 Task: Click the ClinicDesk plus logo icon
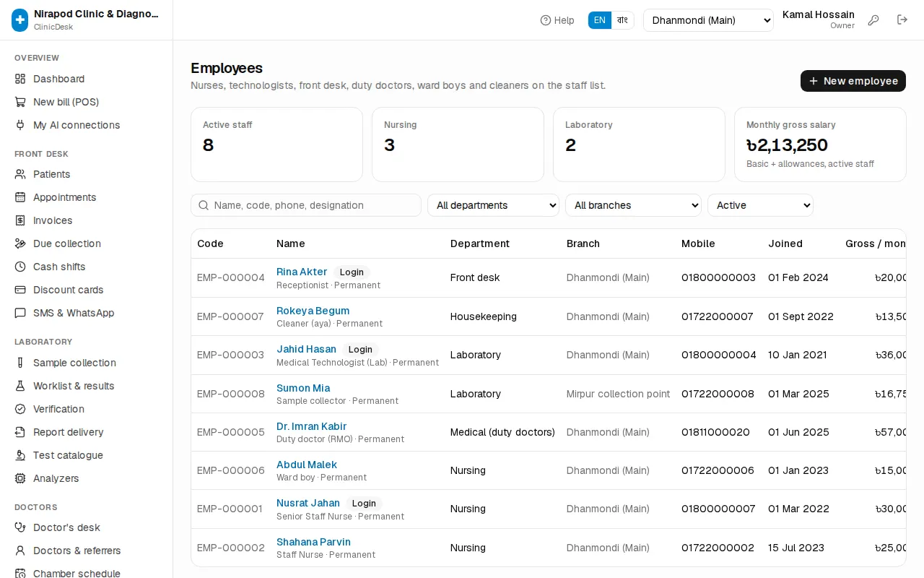20,20
